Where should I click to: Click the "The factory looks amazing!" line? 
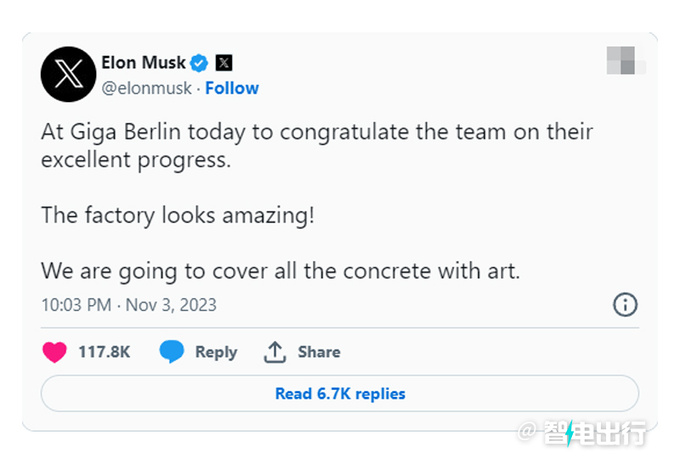click(x=178, y=215)
